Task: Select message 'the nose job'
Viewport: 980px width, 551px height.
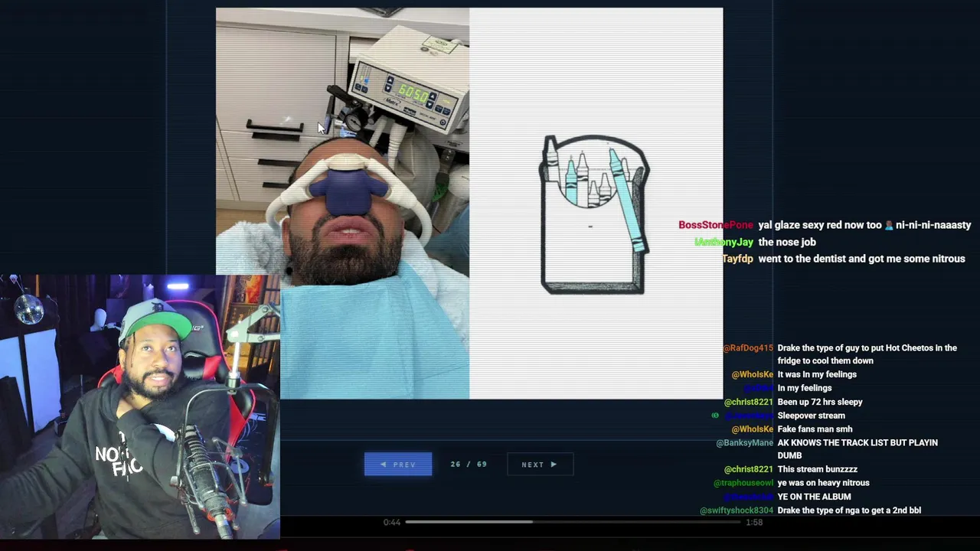Action: (787, 242)
